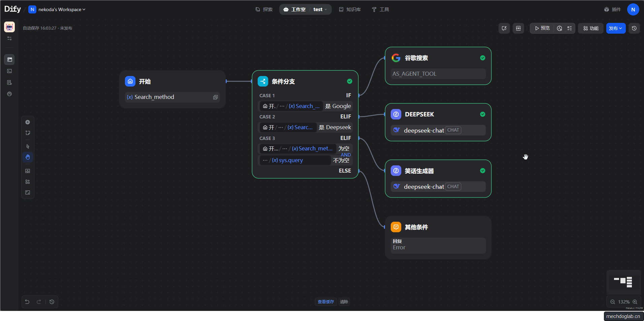The width and height of the screenshot is (644, 321).
Task: Open the 探索 menu item
Action: [264, 9]
